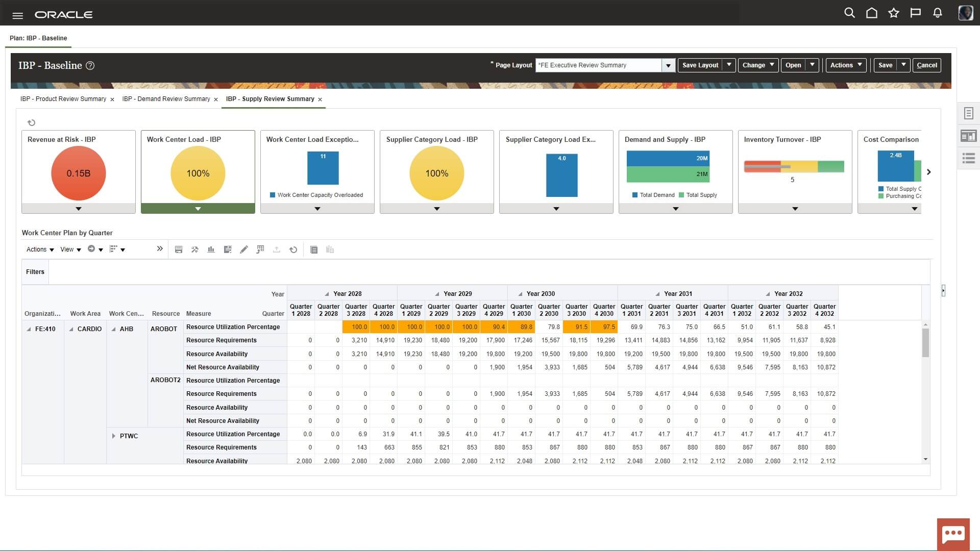Collapse the Year 2029 column group
The image size is (980, 551).
437,294
